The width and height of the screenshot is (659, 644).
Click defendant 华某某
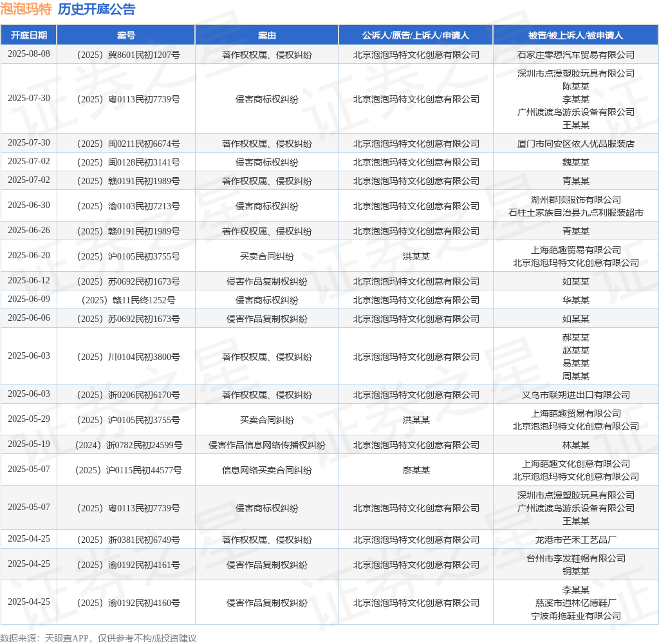[x=576, y=300]
